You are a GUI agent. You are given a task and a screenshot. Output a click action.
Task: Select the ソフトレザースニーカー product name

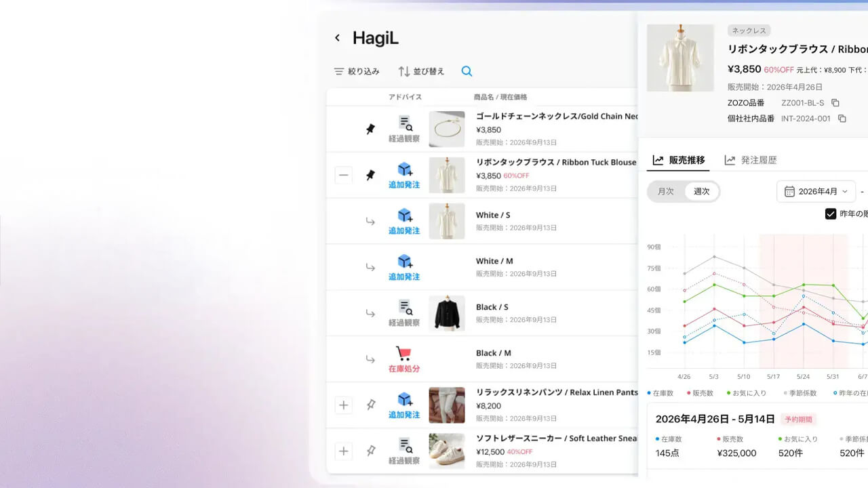click(557, 439)
